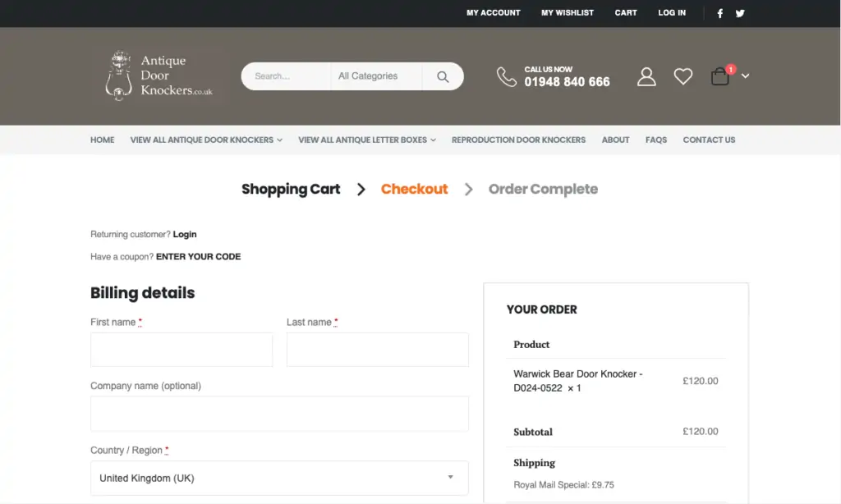Screen dimensions: 841x504
Task: Open the user account profile icon
Action: (x=646, y=76)
